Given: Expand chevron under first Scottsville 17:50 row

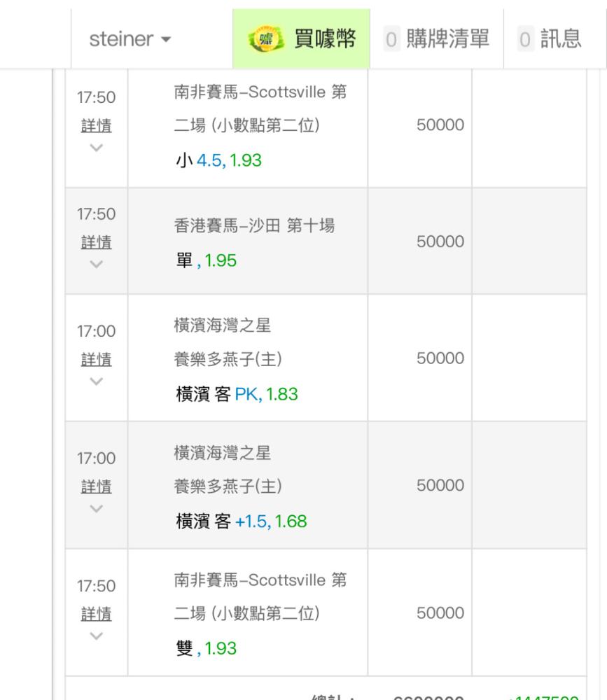Looking at the screenshot, I should [97, 148].
